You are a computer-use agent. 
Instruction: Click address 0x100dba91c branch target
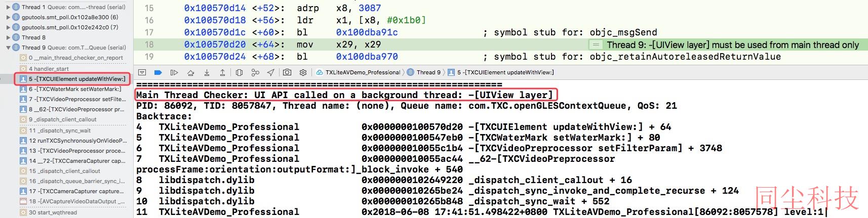pos(367,32)
